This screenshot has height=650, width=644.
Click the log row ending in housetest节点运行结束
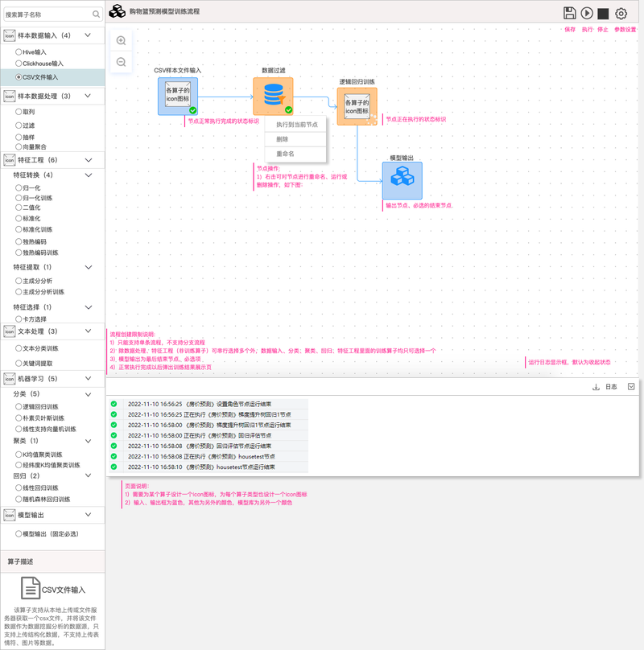(208, 467)
